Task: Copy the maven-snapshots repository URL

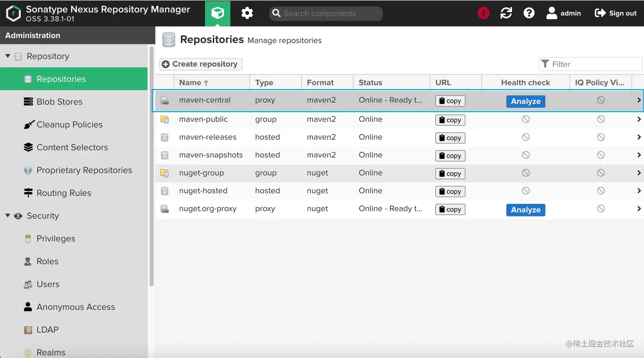Action: point(450,156)
